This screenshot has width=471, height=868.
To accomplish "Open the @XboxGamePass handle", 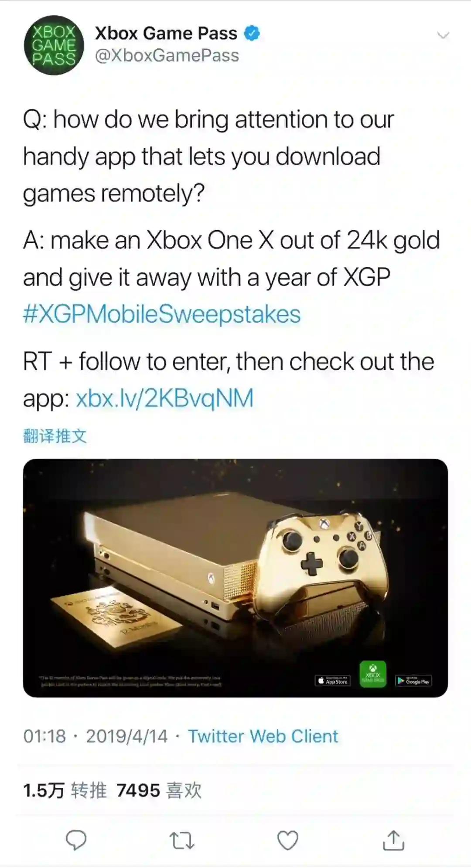I will click(167, 55).
